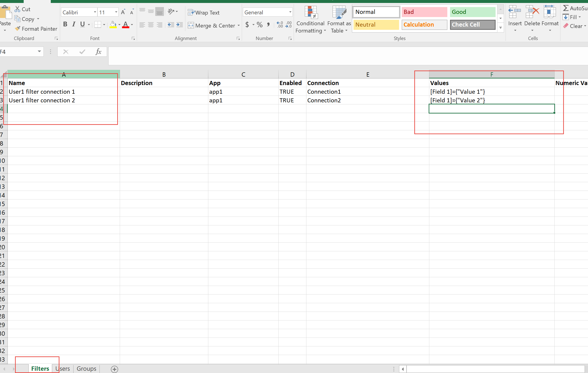Apply the Normal cell style
Image resolution: width=588 pixels, height=373 pixels.
click(x=376, y=12)
